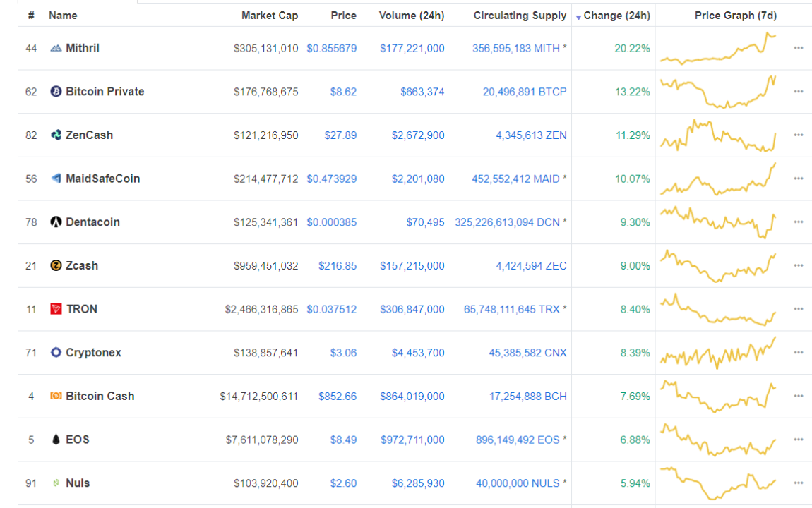
Task: Click EOS 6.88% change value
Action: point(635,439)
